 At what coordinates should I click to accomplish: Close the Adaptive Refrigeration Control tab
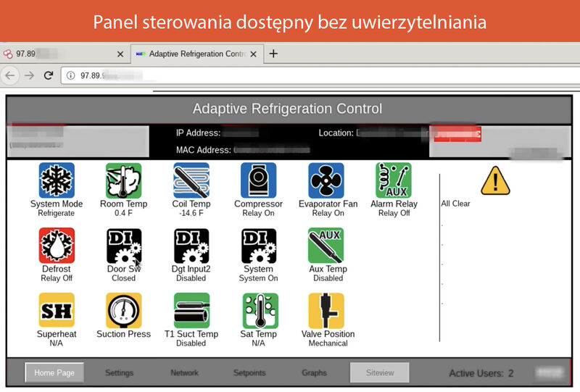(x=253, y=54)
